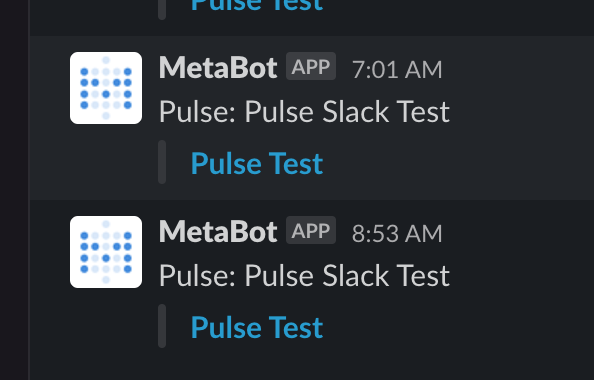Viewport: 594px width, 380px height.
Task: Select the 7:01 AM "Pulse: Pulse Slack Test" text
Action: click(304, 112)
